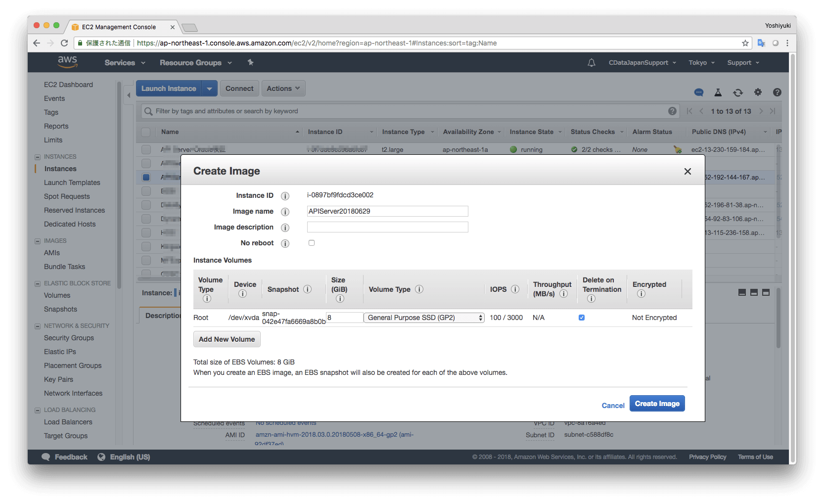Click the Create Image button
The image size is (824, 504).
pyautogui.click(x=657, y=404)
